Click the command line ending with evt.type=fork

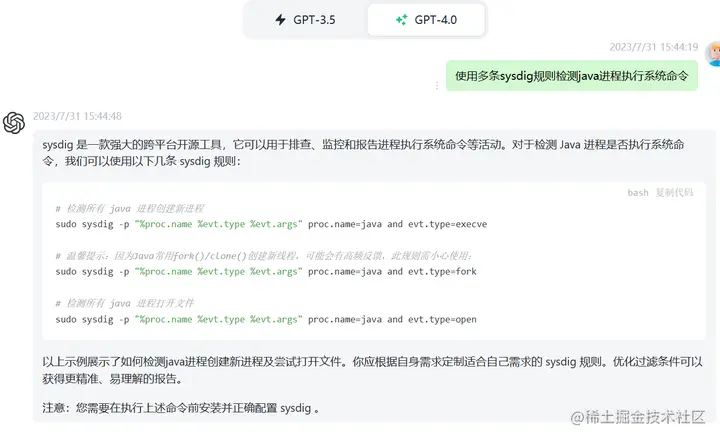[x=266, y=271]
